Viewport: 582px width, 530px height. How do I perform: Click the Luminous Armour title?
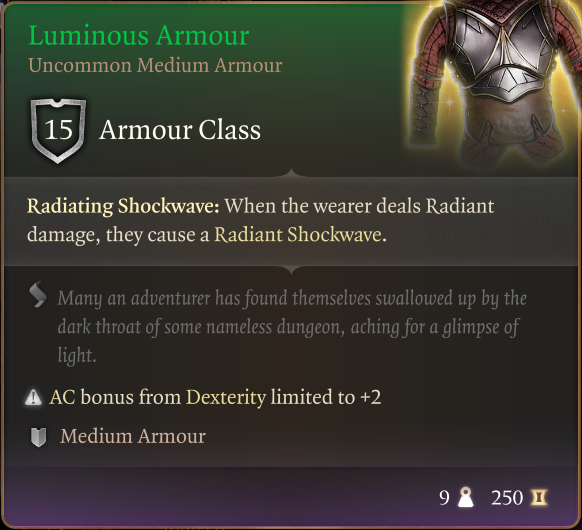[x=139, y=36]
